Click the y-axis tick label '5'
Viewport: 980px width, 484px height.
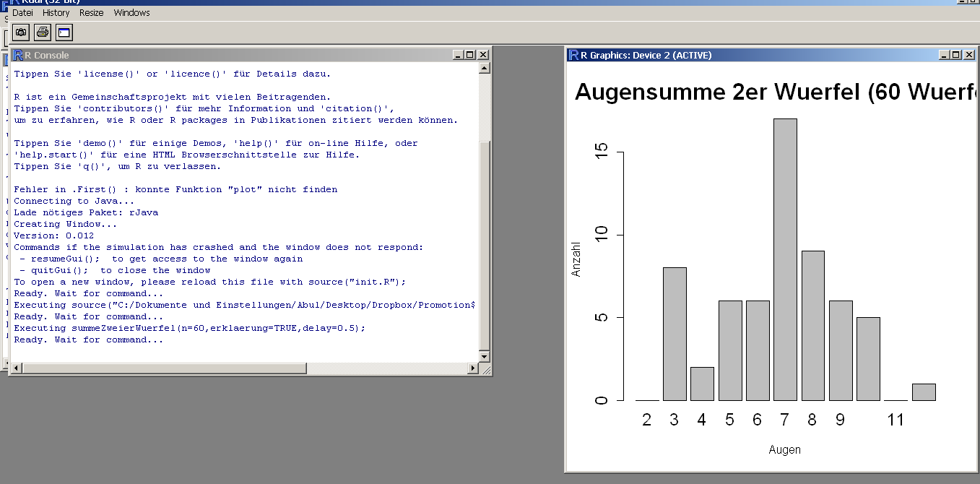pos(602,318)
